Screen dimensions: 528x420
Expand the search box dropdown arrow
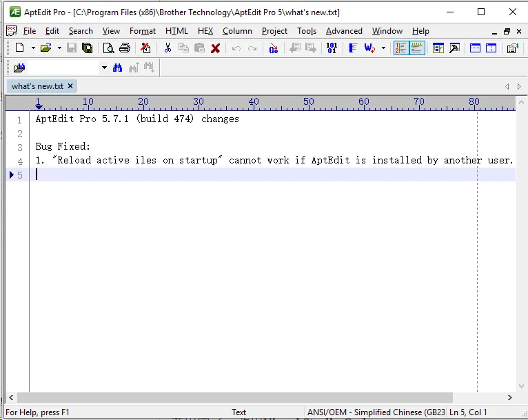click(x=104, y=68)
